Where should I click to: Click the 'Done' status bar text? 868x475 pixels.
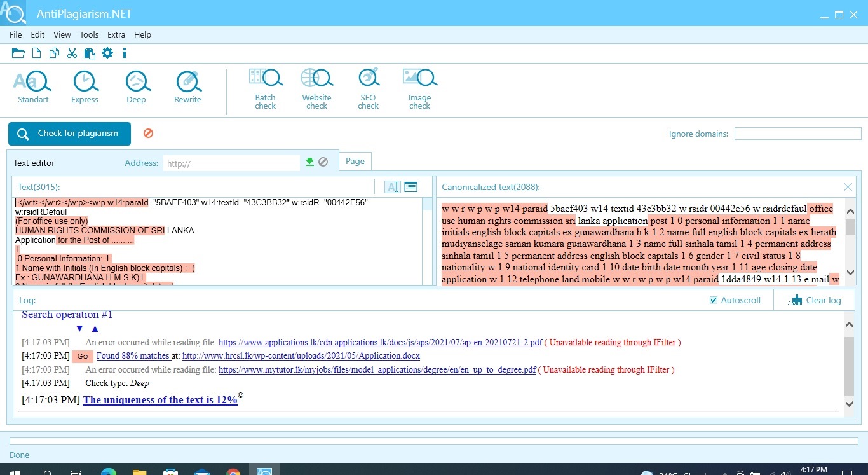tap(20, 455)
